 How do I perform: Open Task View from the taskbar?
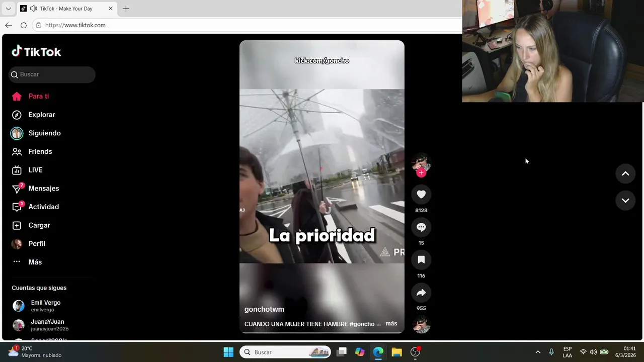pos(342,352)
